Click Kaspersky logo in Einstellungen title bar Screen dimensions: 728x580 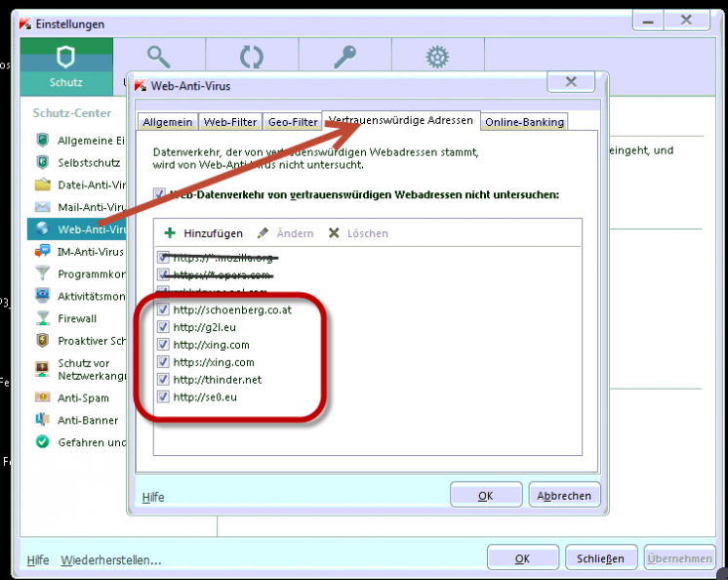pyautogui.click(x=25, y=23)
